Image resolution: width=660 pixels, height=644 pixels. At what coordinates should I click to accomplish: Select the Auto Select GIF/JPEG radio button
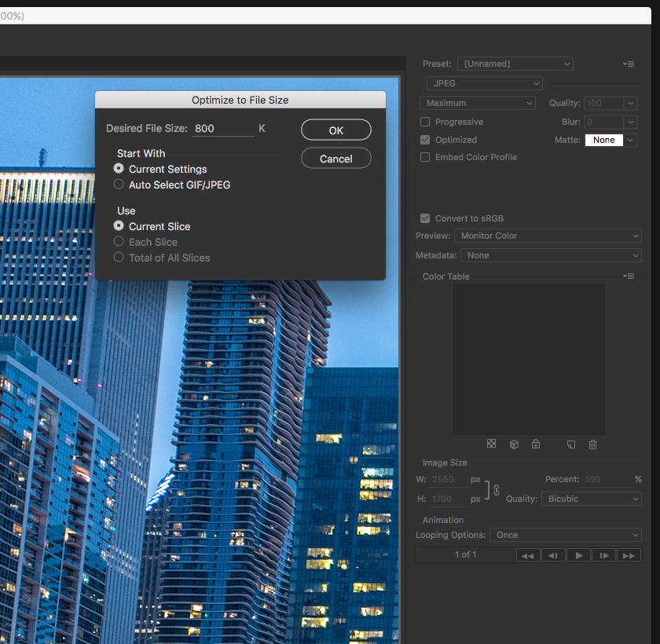click(x=119, y=185)
